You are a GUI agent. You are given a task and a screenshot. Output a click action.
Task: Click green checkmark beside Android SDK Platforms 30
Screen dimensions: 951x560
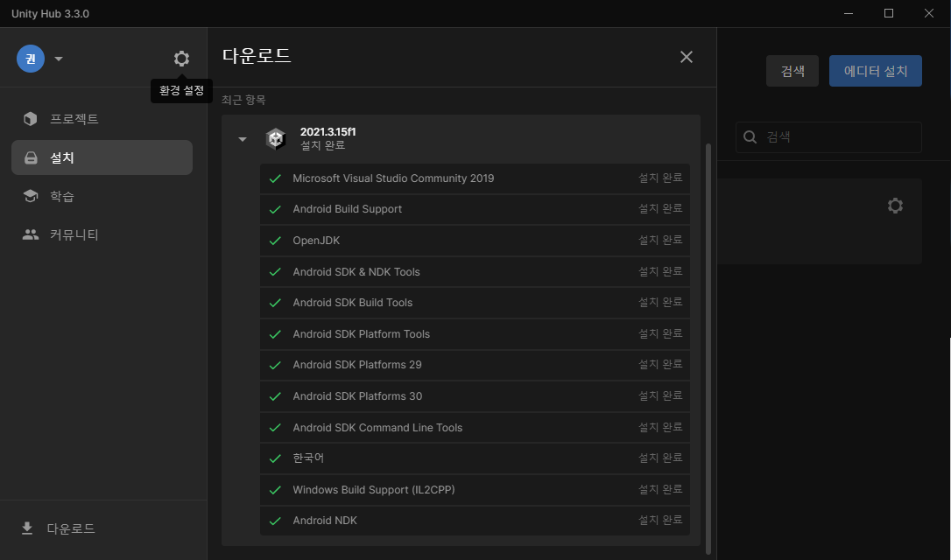coord(275,396)
